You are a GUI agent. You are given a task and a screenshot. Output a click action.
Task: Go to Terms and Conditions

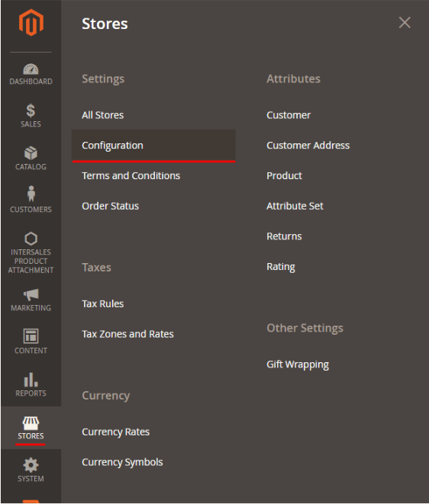click(131, 176)
